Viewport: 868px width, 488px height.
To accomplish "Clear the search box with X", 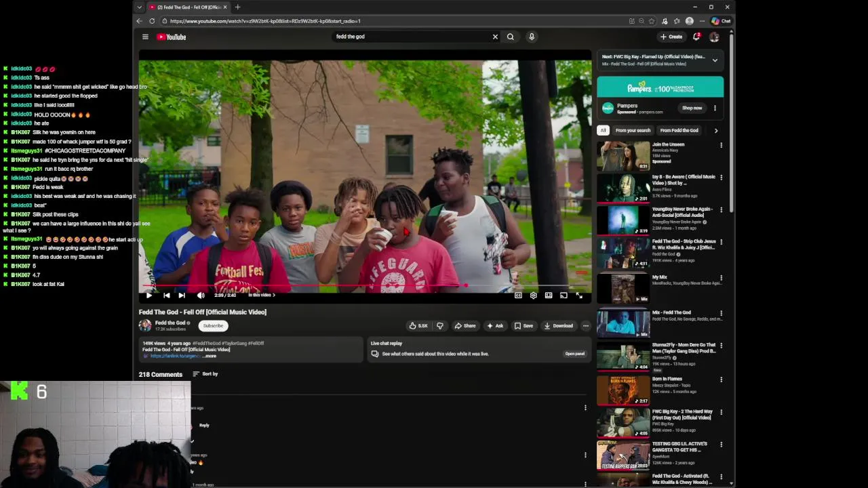I will (x=495, y=37).
